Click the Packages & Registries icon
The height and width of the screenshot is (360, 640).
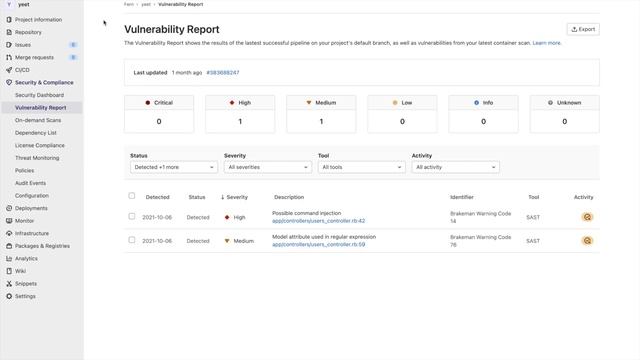(9, 246)
